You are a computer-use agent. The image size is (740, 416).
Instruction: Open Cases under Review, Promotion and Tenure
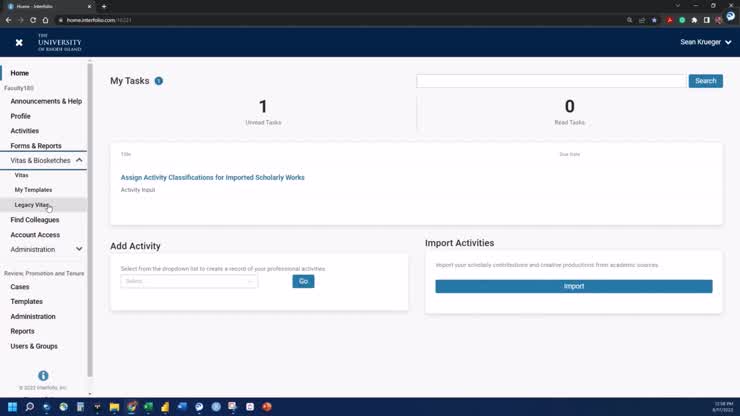pos(20,287)
